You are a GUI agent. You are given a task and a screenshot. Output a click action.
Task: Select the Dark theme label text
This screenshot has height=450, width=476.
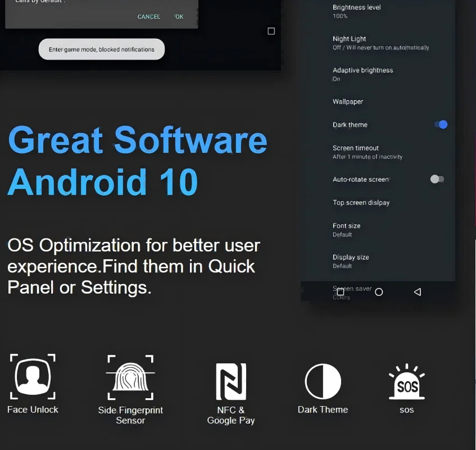click(x=350, y=125)
